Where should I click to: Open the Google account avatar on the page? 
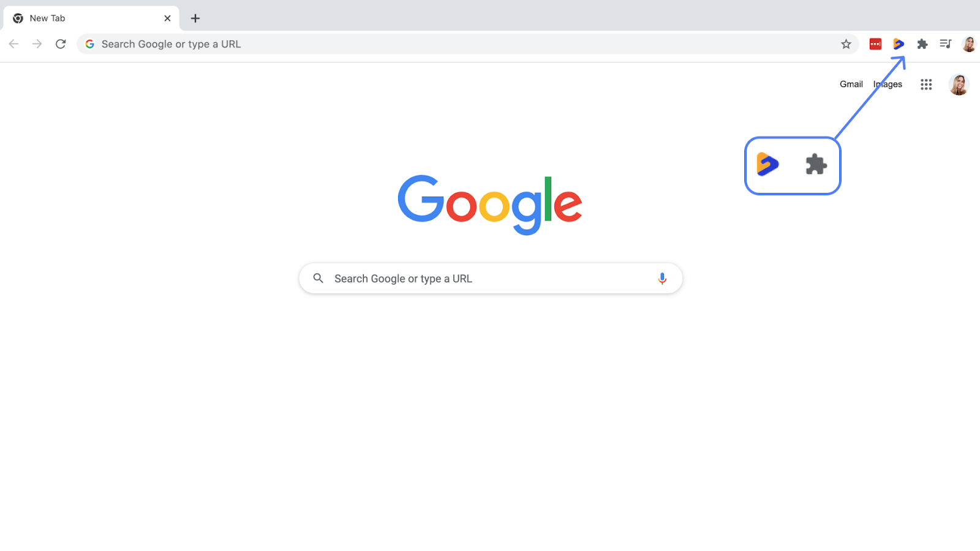tap(959, 84)
